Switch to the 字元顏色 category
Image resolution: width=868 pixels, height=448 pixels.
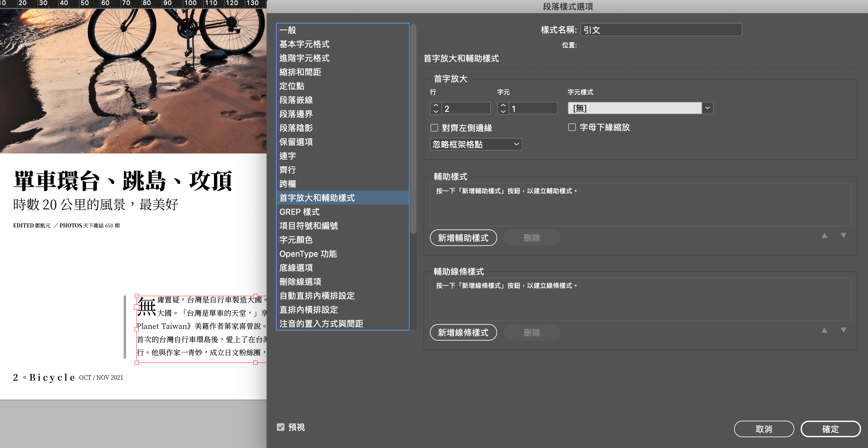tap(296, 240)
